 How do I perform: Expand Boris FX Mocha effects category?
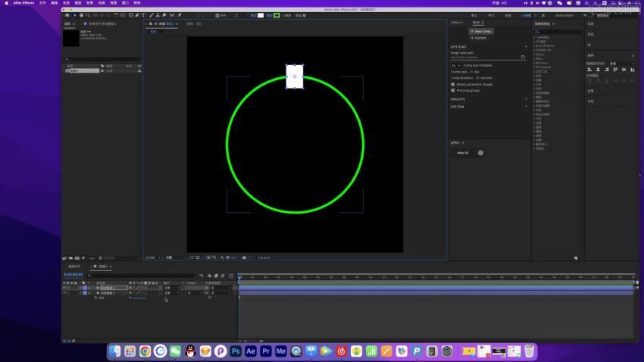click(x=534, y=45)
